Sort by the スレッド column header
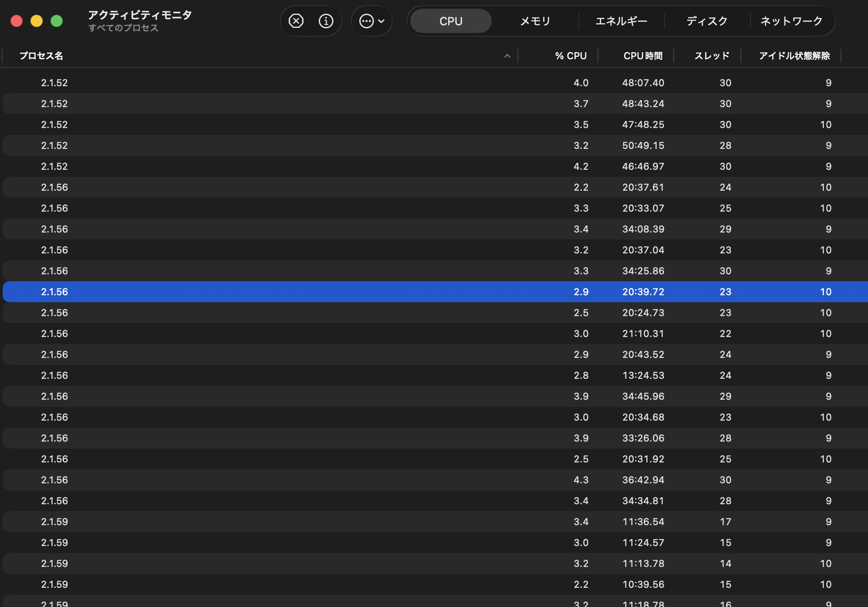Viewport: 868px width, 607px height. coord(712,56)
